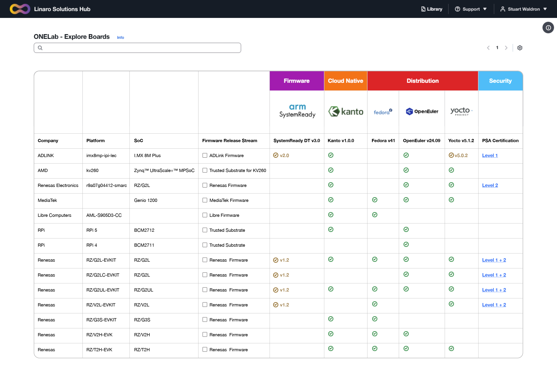Focus the board search field

pyautogui.click(x=137, y=48)
